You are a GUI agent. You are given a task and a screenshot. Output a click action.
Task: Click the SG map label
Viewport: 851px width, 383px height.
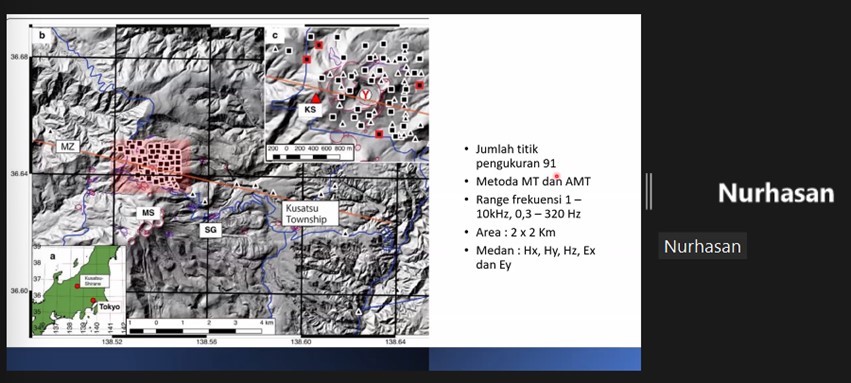coord(210,231)
